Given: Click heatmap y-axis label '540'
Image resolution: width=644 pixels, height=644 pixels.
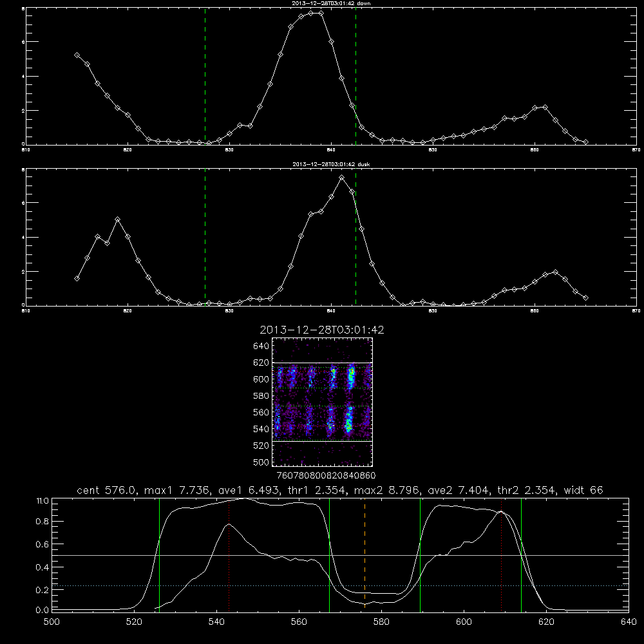Looking at the screenshot, I should coord(261,429).
